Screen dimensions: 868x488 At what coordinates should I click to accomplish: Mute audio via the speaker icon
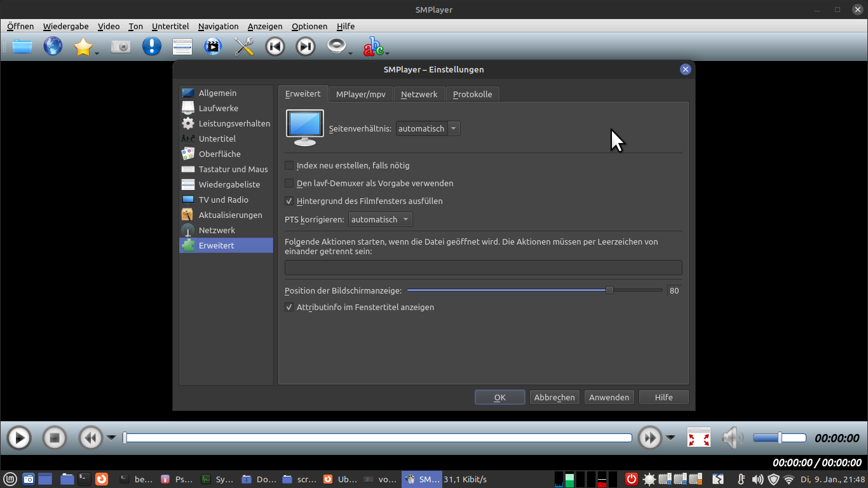point(733,438)
